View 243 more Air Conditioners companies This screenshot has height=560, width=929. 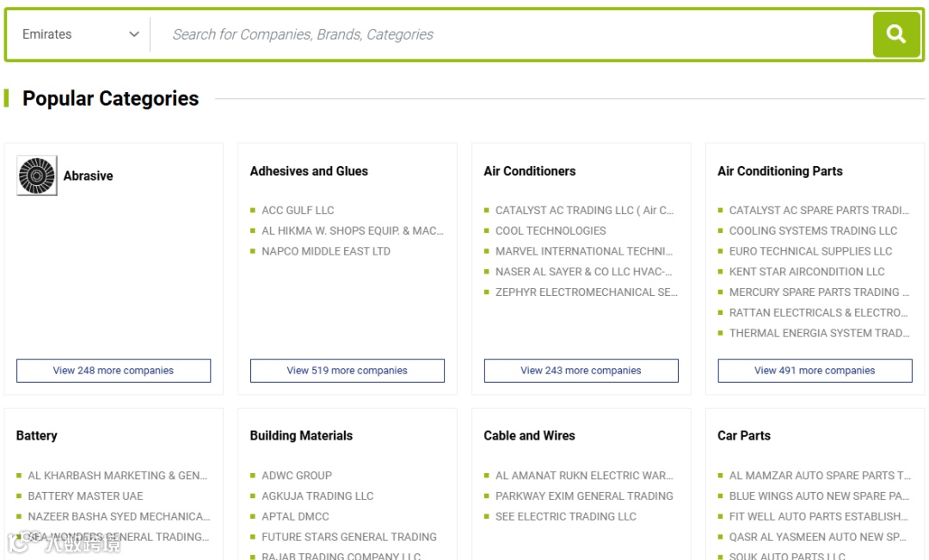(x=581, y=371)
